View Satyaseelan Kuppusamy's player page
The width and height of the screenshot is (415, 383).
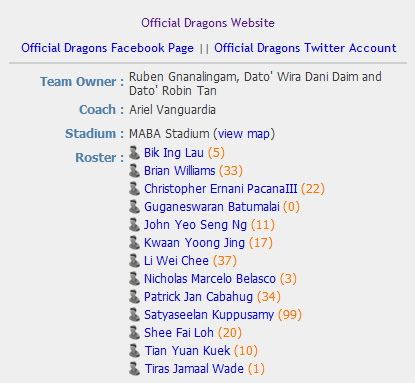(209, 315)
